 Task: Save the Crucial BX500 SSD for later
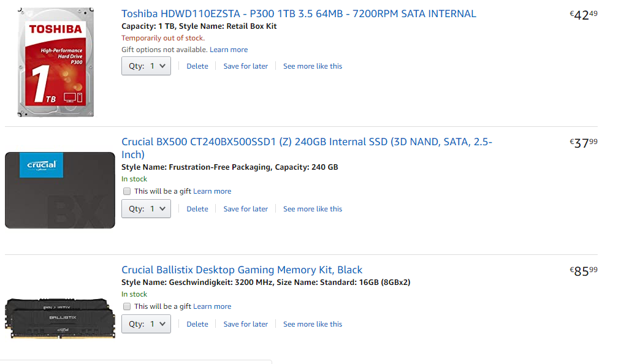pos(246,209)
